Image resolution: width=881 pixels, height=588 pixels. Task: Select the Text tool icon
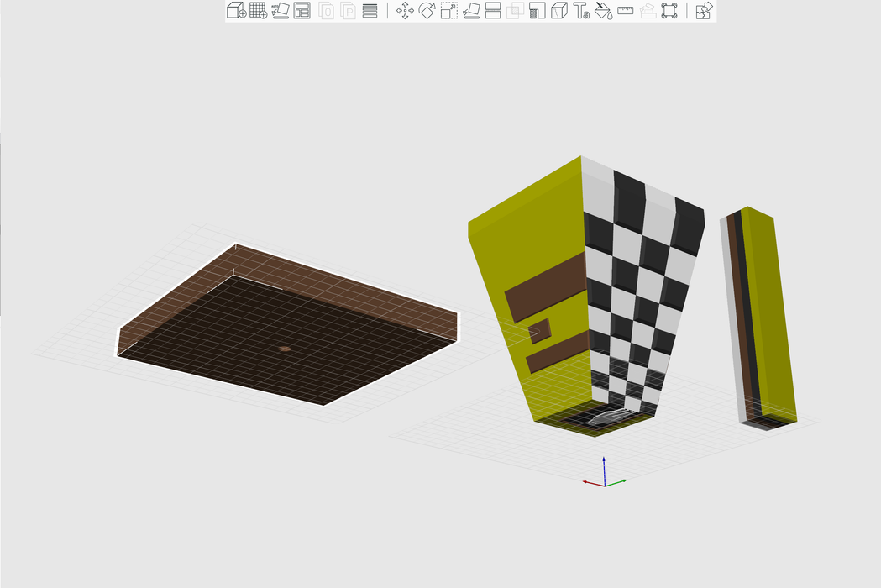[x=581, y=11]
